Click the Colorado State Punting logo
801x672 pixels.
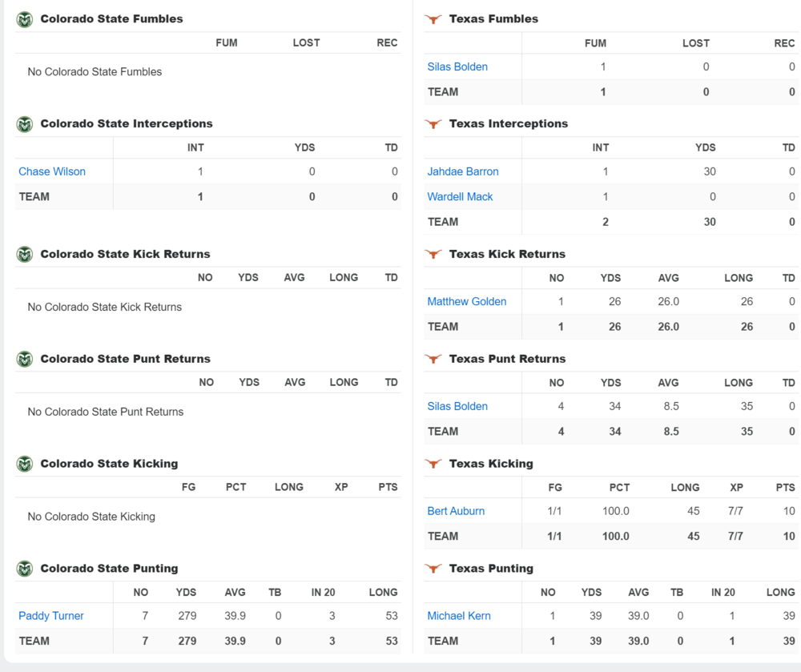[25, 569]
